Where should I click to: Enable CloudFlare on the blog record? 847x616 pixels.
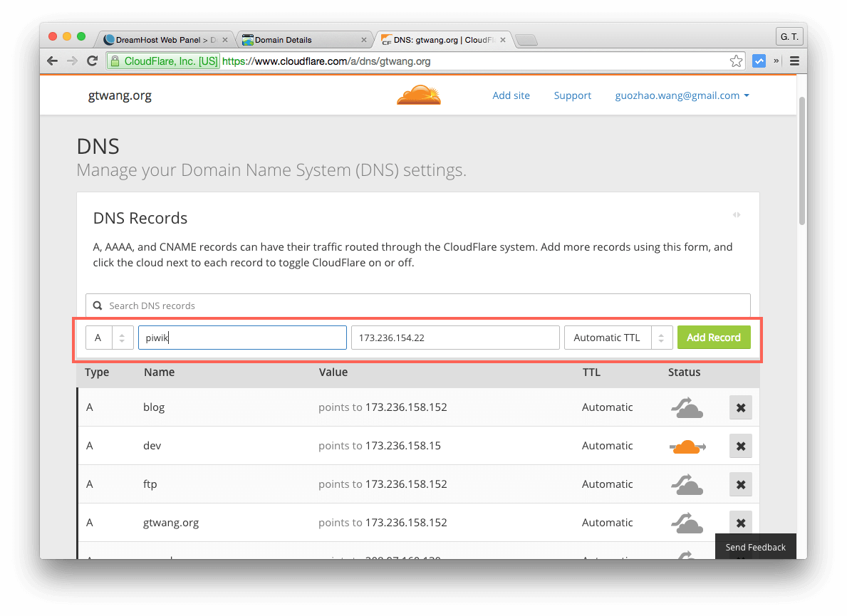pyautogui.click(x=686, y=407)
